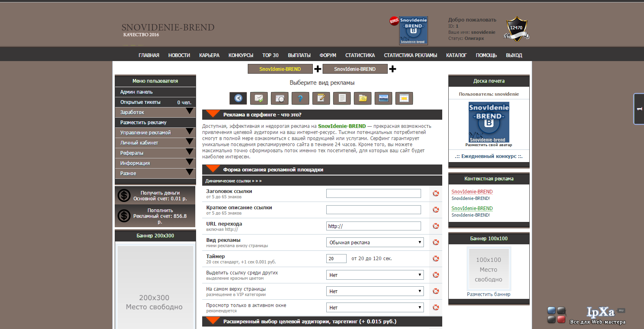Select the blue question mark ad icon

300,98
